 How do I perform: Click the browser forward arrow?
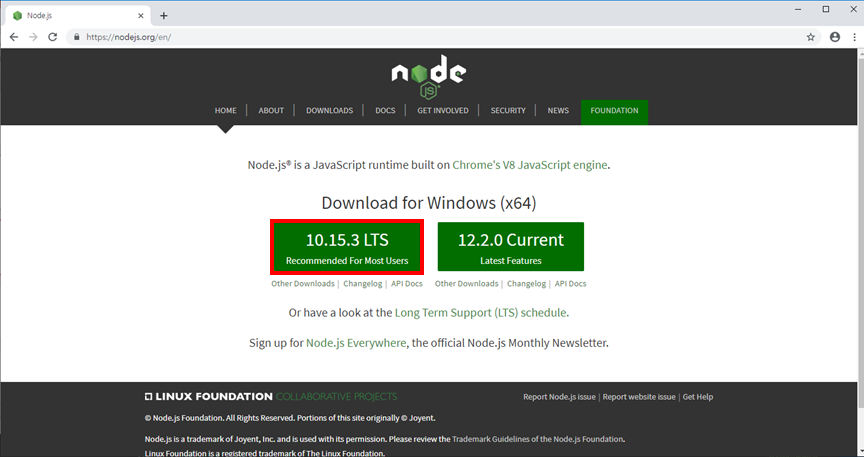(x=33, y=37)
